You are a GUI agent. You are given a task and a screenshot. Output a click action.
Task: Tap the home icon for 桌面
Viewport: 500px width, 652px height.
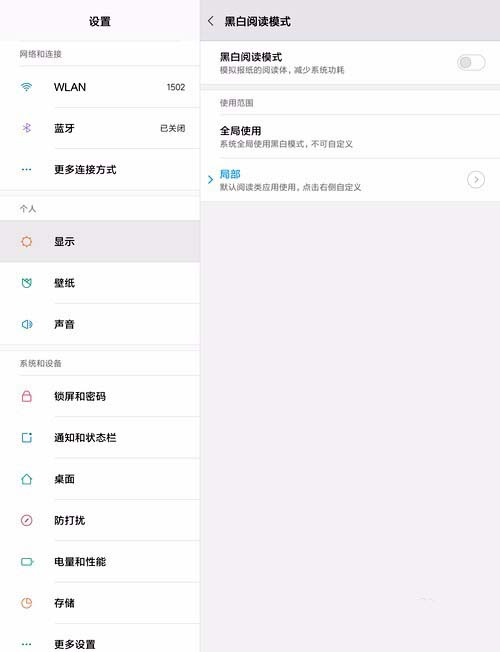click(27, 479)
